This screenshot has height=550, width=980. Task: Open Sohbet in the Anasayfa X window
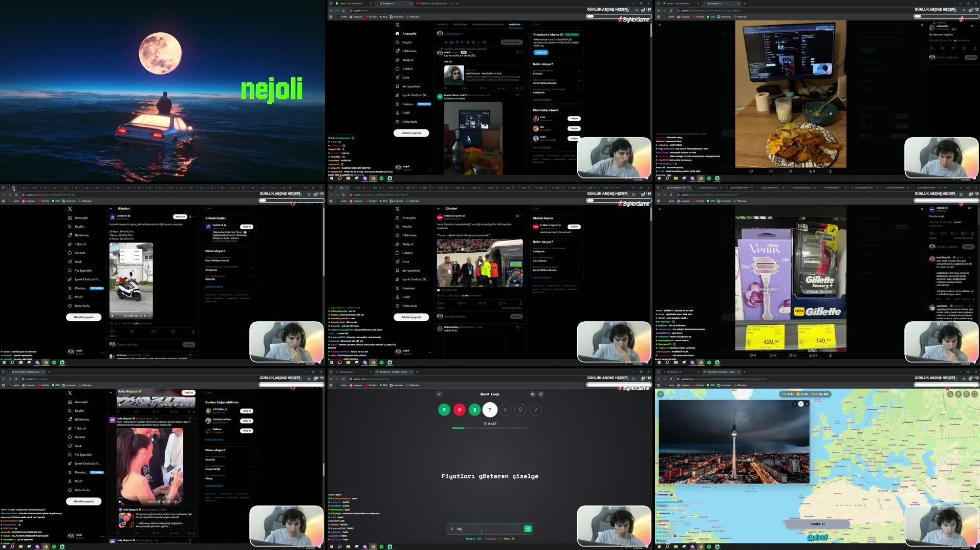[x=404, y=69]
